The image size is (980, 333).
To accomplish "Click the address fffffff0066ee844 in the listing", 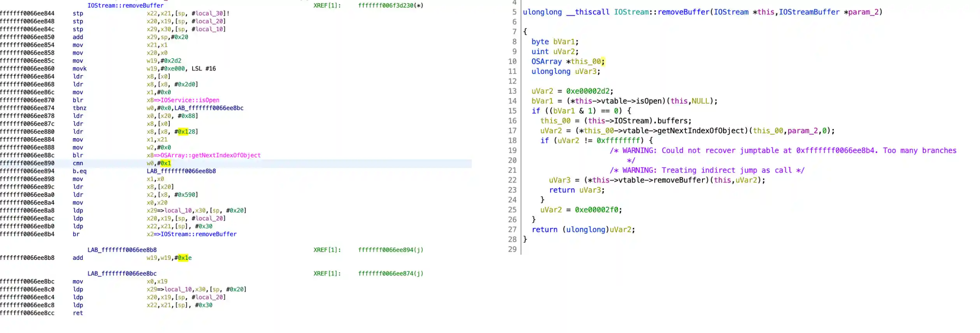I will click(x=27, y=13).
